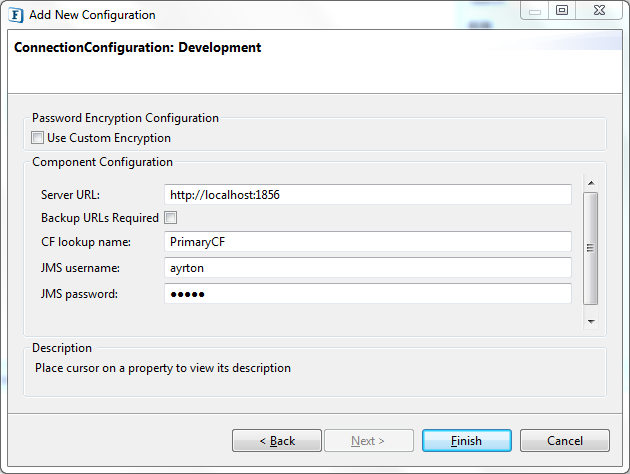Viewport: 630px width, 474px height.
Task: Close the dialog with the X button
Action: pyautogui.click(x=599, y=10)
